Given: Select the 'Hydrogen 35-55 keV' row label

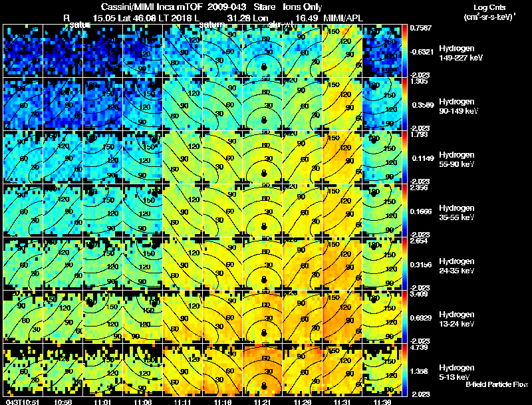Looking at the screenshot, I should tap(457, 213).
